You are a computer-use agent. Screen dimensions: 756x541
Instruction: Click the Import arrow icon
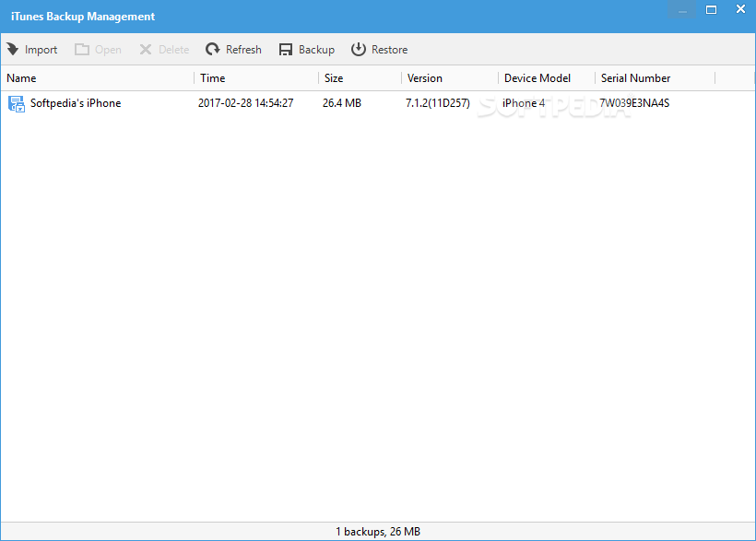tap(13, 49)
